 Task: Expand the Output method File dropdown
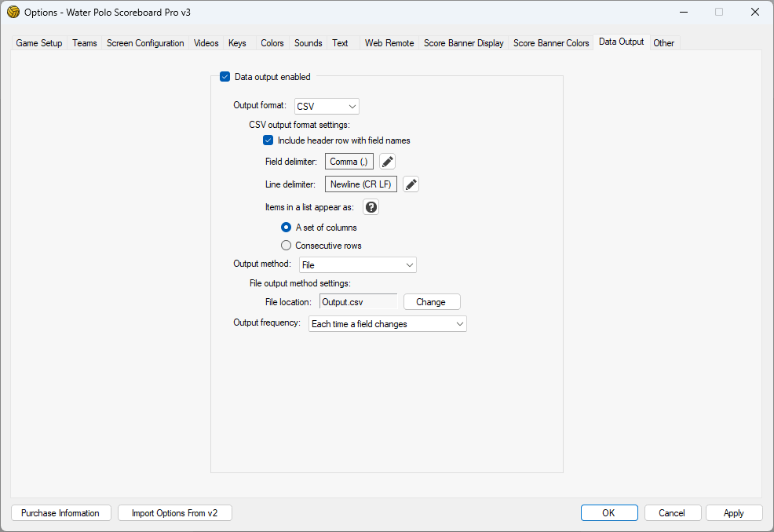(358, 265)
